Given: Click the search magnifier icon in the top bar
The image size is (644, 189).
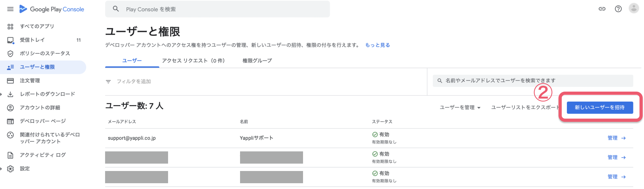Looking at the screenshot, I should coord(116,9).
